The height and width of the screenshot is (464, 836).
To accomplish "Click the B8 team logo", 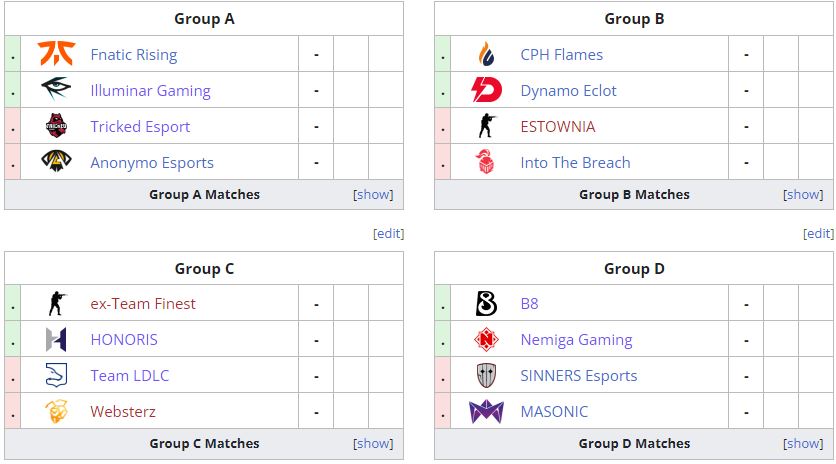I will tap(485, 304).
